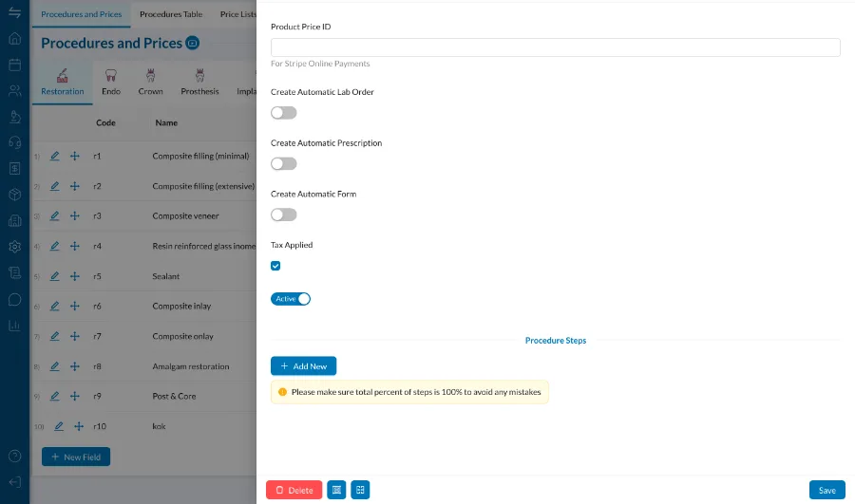Click the first layout icon button beside Delete
This screenshot has width=855, height=504.
click(x=336, y=490)
